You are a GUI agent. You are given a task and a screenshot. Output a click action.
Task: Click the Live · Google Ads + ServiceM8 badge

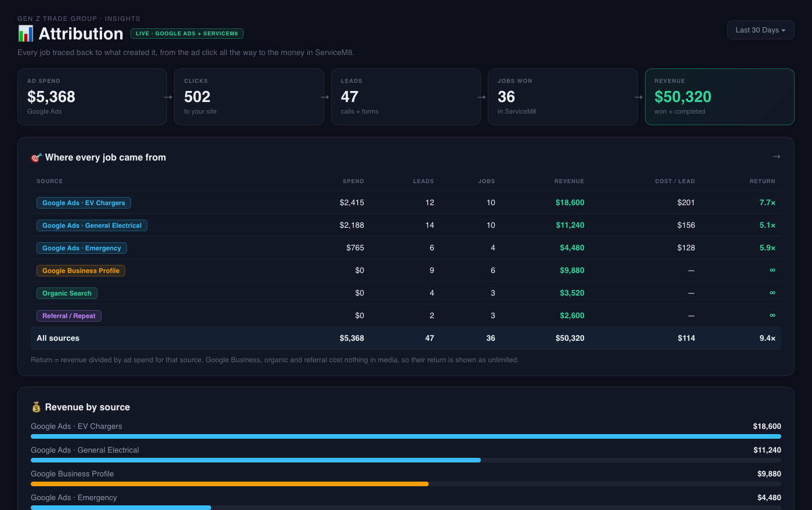tap(187, 34)
